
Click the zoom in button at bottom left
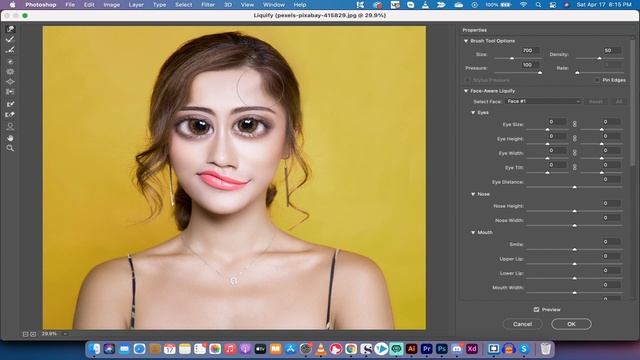[33, 334]
